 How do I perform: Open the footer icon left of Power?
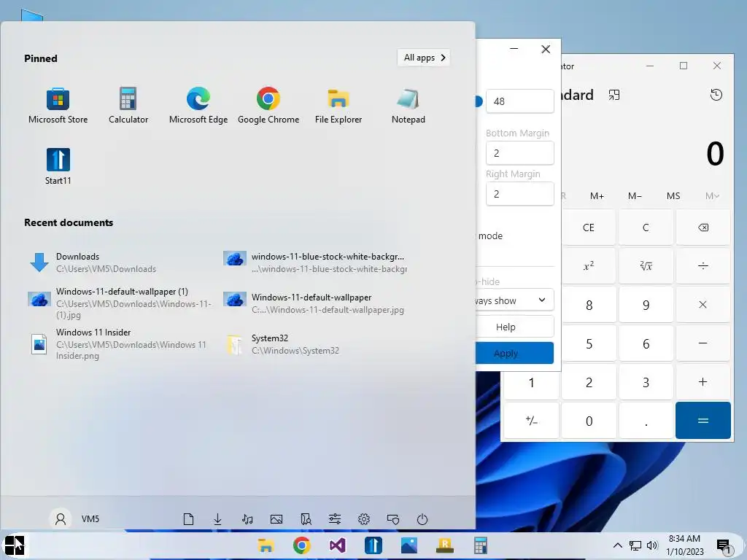click(393, 519)
